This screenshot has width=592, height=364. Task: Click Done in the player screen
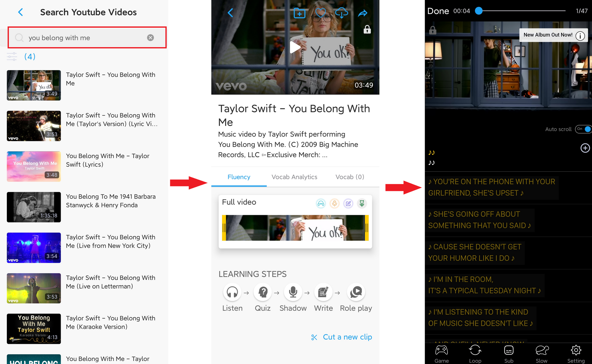(x=438, y=11)
